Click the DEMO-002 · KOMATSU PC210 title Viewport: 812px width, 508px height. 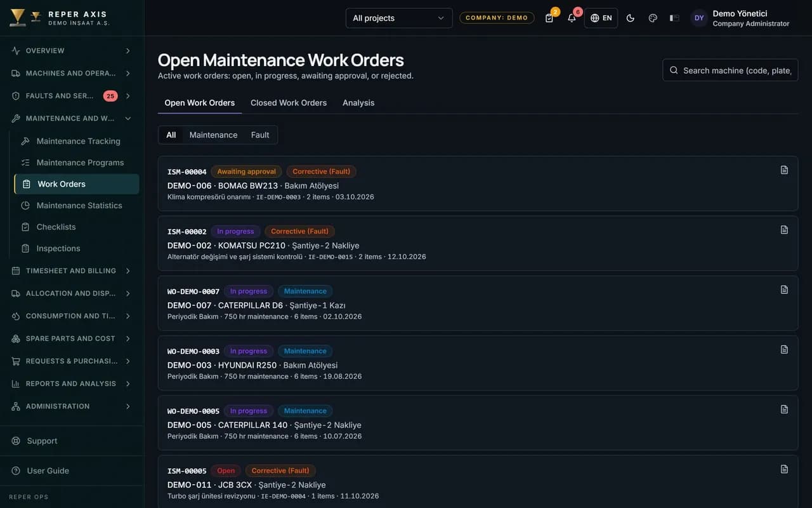click(226, 245)
